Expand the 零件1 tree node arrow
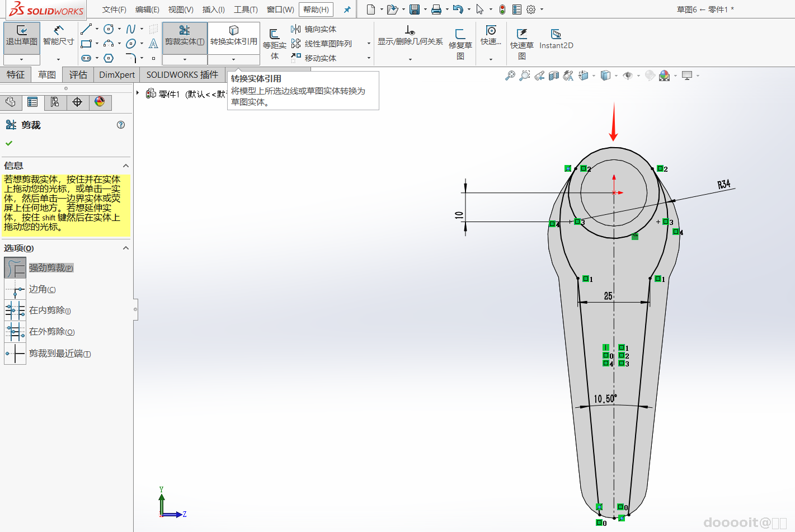This screenshot has height=532, width=795. pos(138,93)
